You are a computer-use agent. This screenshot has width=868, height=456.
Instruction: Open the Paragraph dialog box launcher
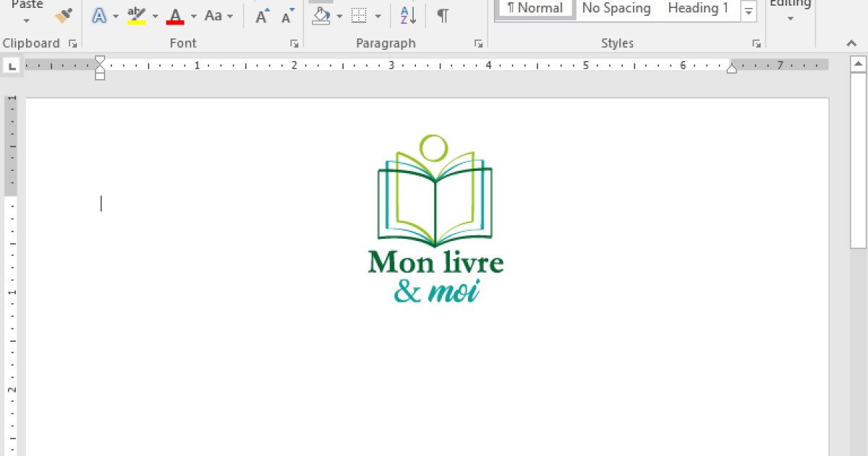pos(478,44)
